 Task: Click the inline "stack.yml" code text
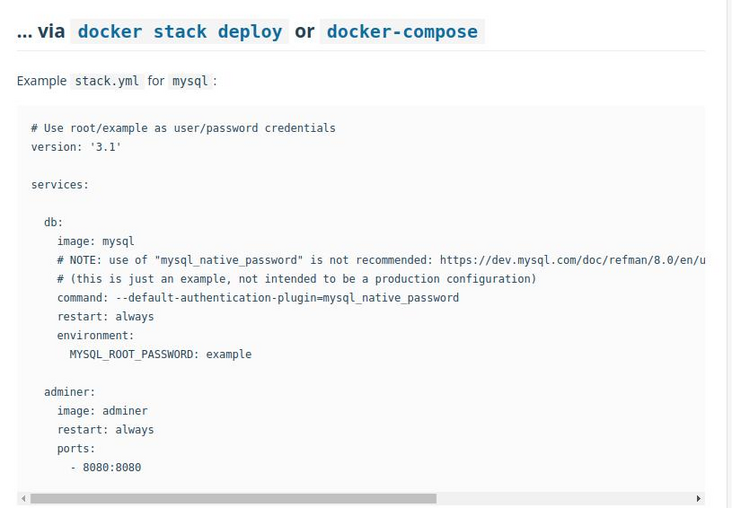(x=107, y=81)
